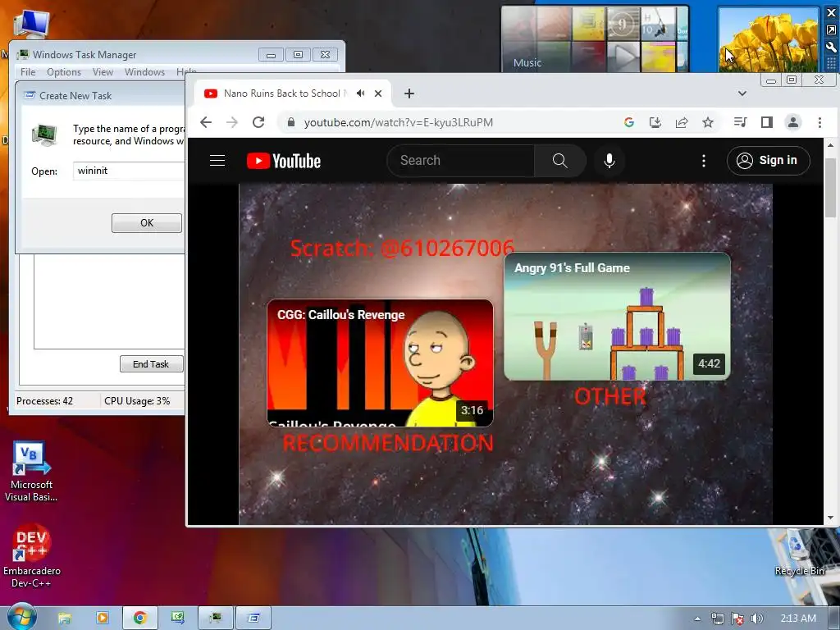Open the CGG: Caillou's Revenge video card
Image resolution: width=840 pixels, height=630 pixels.
(380, 363)
